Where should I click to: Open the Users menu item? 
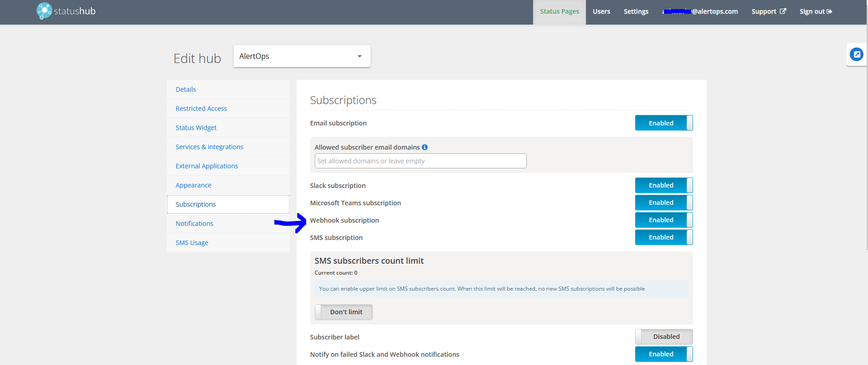click(601, 11)
